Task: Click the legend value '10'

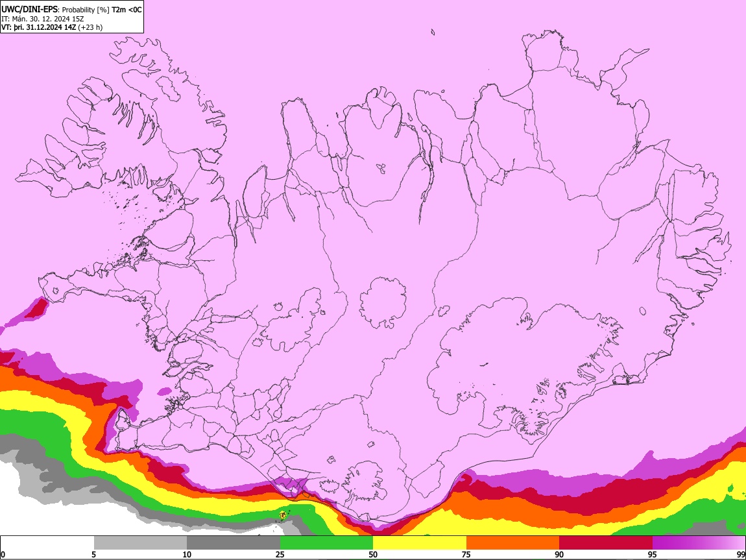Action: [x=187, y=554]
